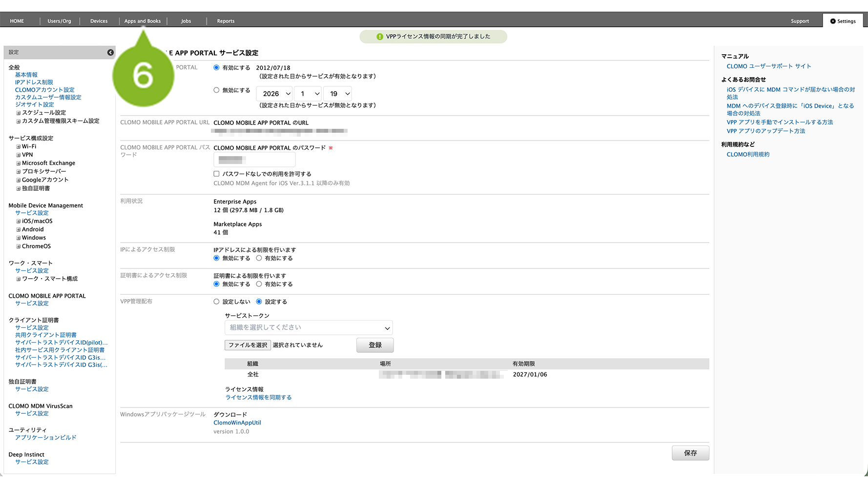Click the 保存 save button

click(690, 453)
